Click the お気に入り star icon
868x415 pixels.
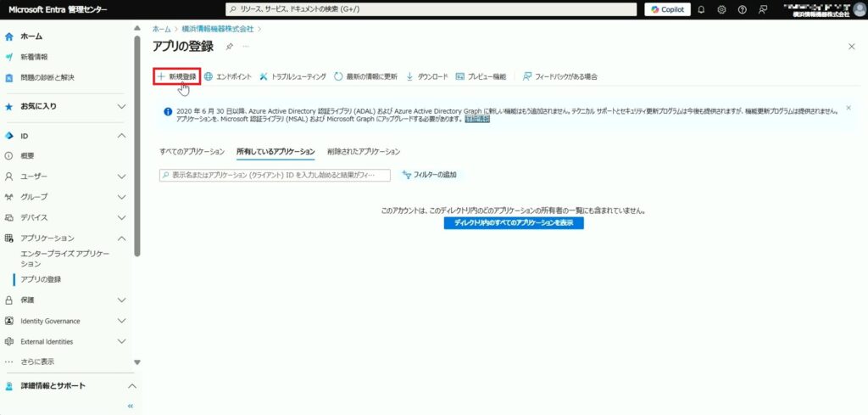click(x=8, y=106)
